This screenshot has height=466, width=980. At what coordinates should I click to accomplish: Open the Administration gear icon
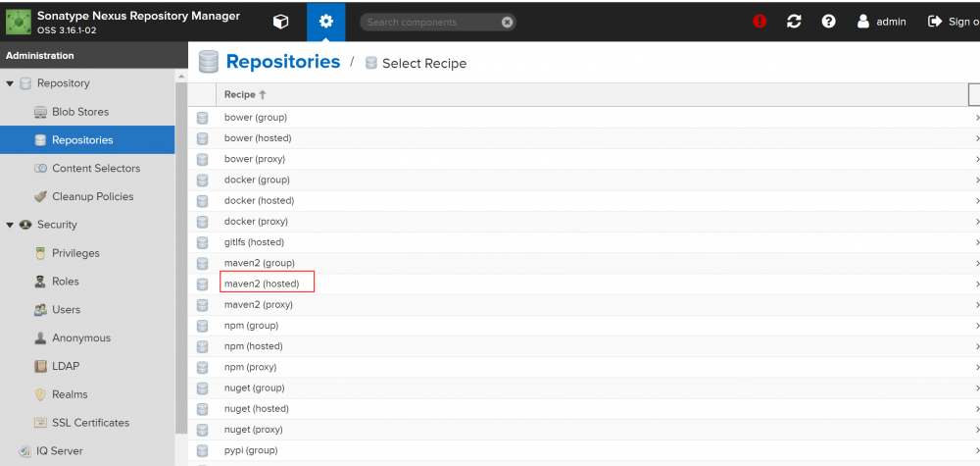click(325, 22)
